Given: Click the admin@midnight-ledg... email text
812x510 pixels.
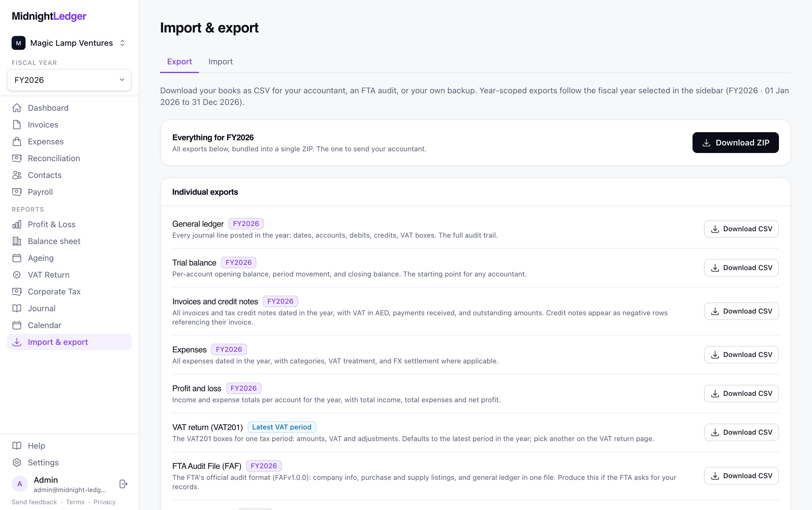Looking at the screenshot, I should point(70,490).
